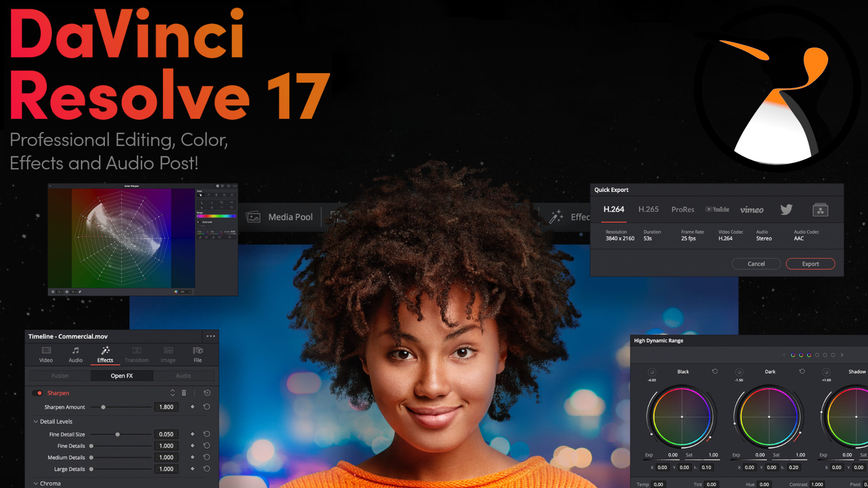Viewport: 868px width, 488px height.
Task: Open the File tab camera icon
Action: point(198,351)
